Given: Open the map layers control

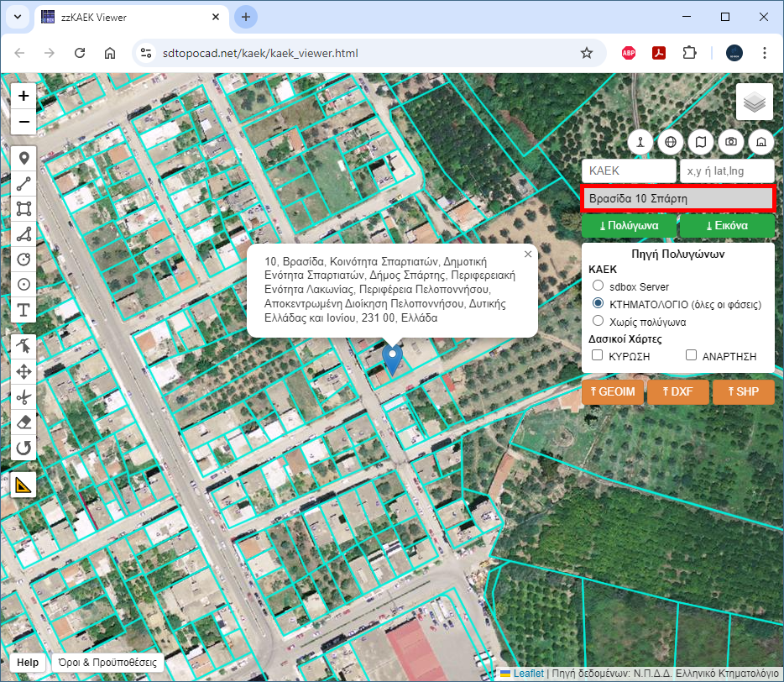Looking at the screenshot, I should (755, 102).
